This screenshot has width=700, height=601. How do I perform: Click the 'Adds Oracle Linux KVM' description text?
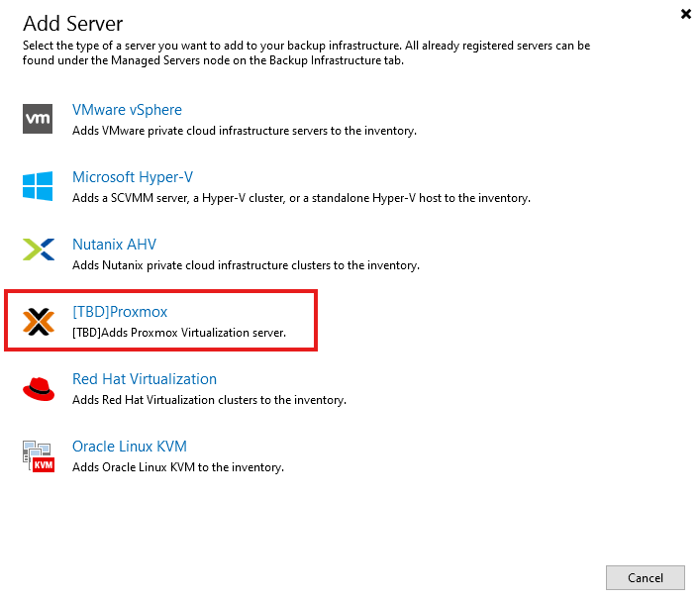pyautogui.click(x=178, y=467)
